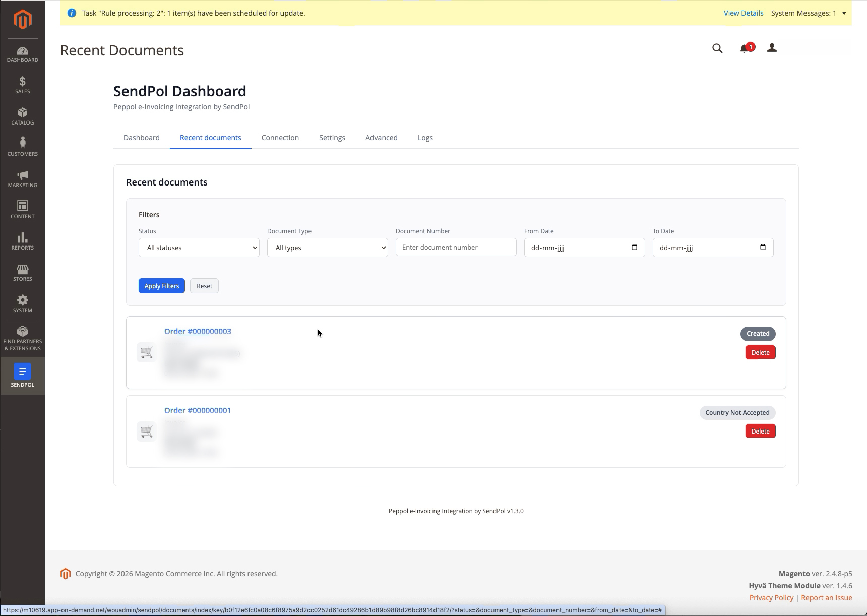Expand the Document Type dropdown

pyautogui.click(x=328, y=248)
